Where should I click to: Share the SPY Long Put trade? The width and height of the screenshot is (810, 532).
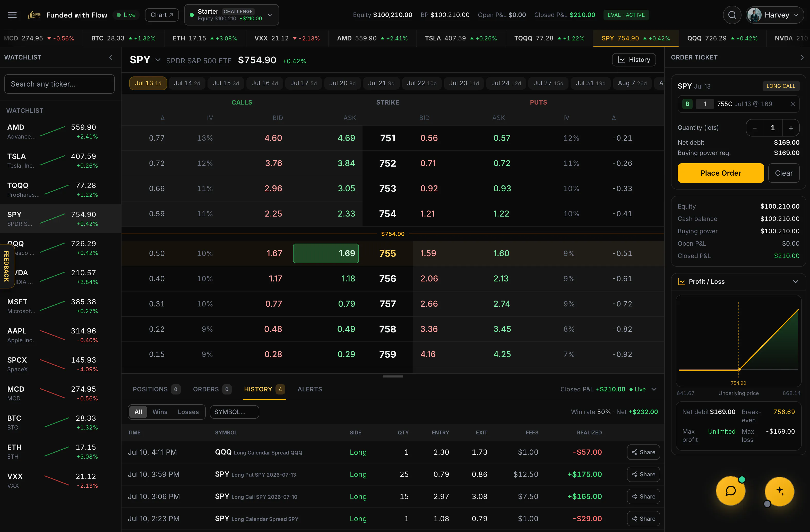tap(643, 475)
